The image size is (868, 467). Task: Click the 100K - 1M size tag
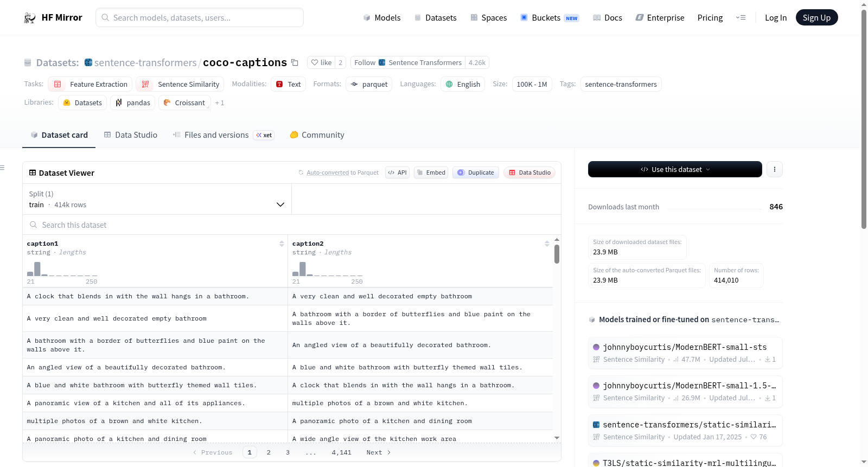click(532, 84)
